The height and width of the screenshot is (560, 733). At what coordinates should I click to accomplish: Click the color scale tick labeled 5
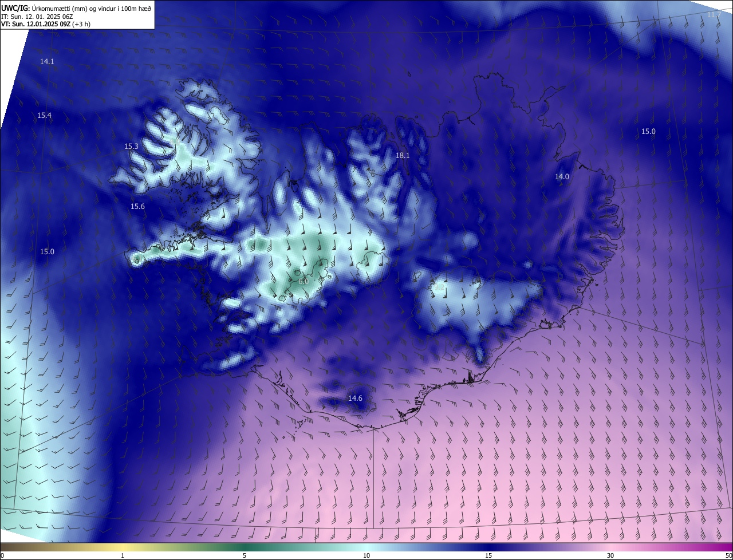pos(245,555)
